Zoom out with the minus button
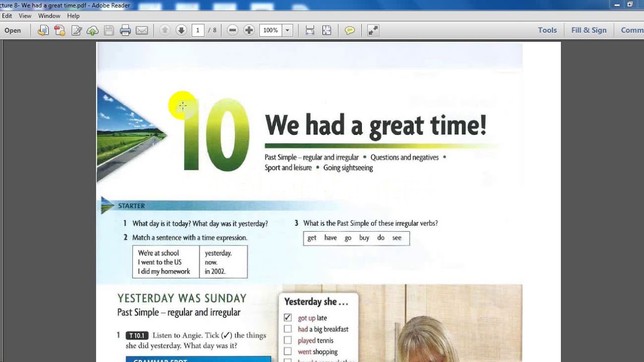Viewport: 644px width, 362px height. [x=232, y=30]
